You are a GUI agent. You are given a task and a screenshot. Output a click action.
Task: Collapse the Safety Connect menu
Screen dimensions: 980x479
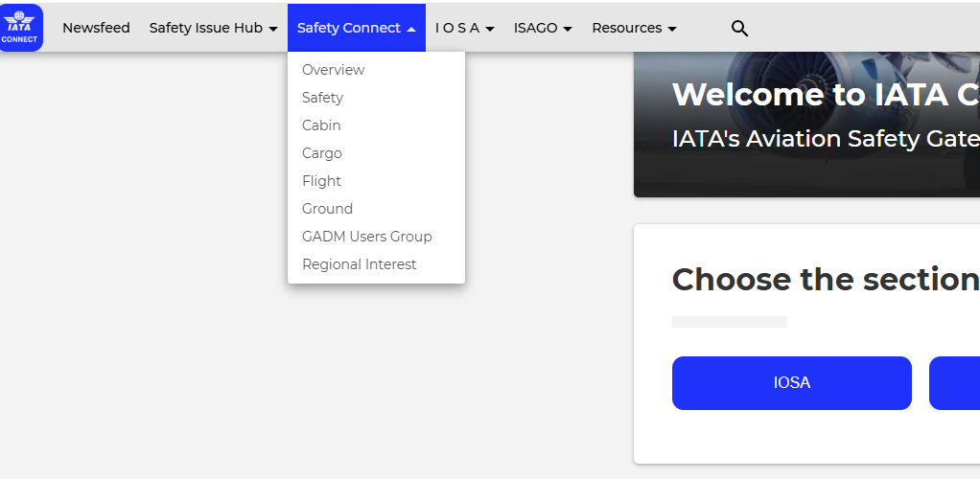click(x=357, y=28)
